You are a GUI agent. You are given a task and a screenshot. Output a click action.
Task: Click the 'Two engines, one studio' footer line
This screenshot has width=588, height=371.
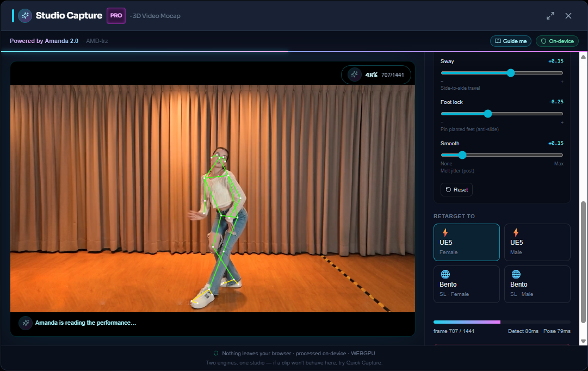(x=294, y=363)
